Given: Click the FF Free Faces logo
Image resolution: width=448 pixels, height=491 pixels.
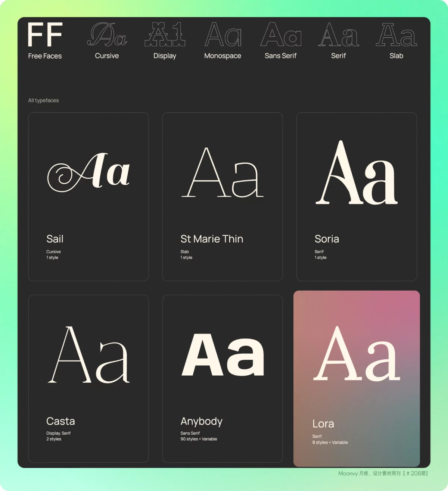Looking at the screenshot, I should coord(45,34).
